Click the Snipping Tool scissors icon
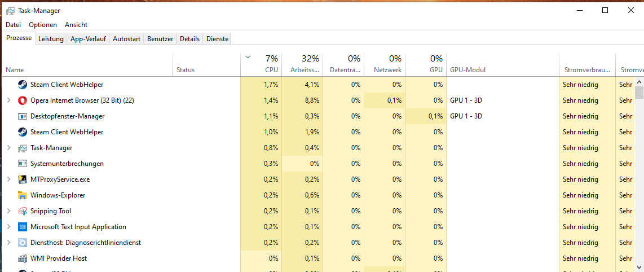644x272 pixels. point(23,211)
